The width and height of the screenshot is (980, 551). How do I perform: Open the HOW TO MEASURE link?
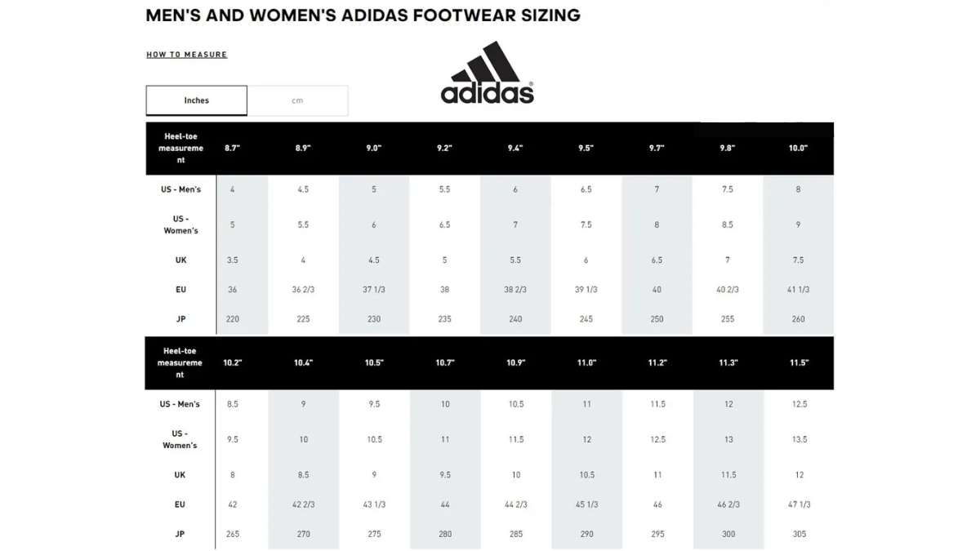(x=187, y=54)
